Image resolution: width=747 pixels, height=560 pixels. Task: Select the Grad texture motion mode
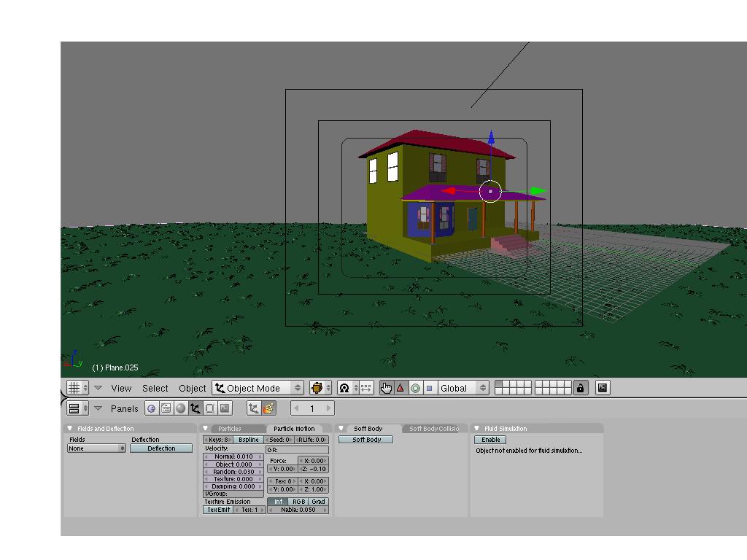[x=319, y=502]
